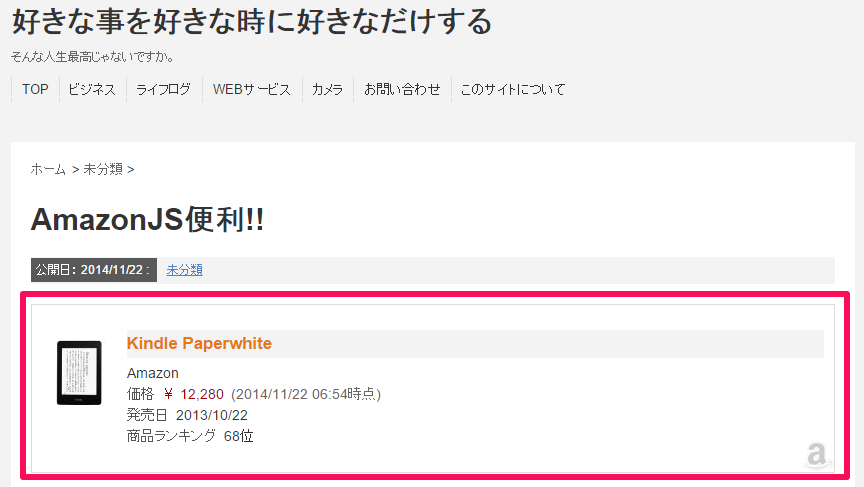Screen dimensions: 864x487
Task: Click the site title 好きな事を好きな時に好きなだけする
Action: point(252,22)
